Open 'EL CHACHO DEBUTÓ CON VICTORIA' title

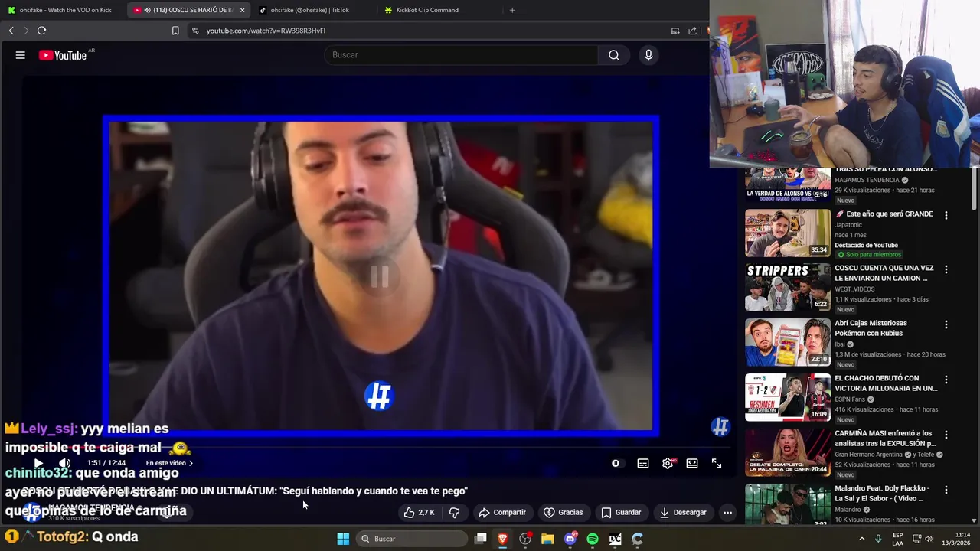(886, 383)
